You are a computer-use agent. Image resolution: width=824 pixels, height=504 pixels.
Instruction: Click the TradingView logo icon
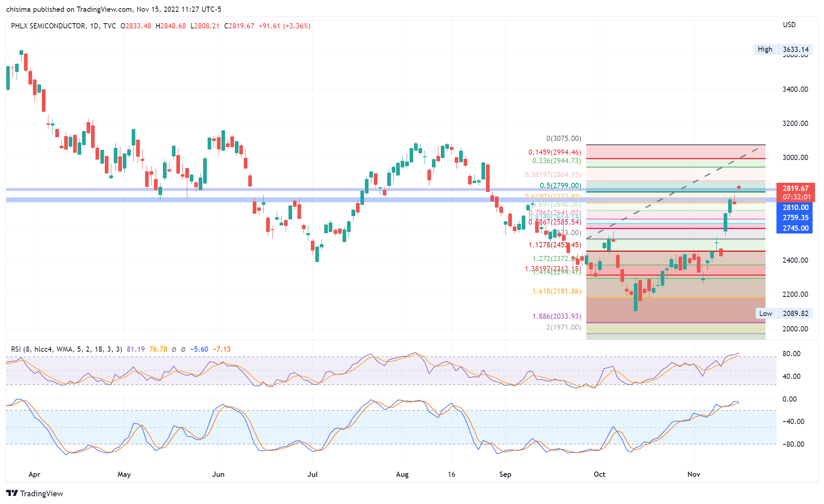coord(12,493)
